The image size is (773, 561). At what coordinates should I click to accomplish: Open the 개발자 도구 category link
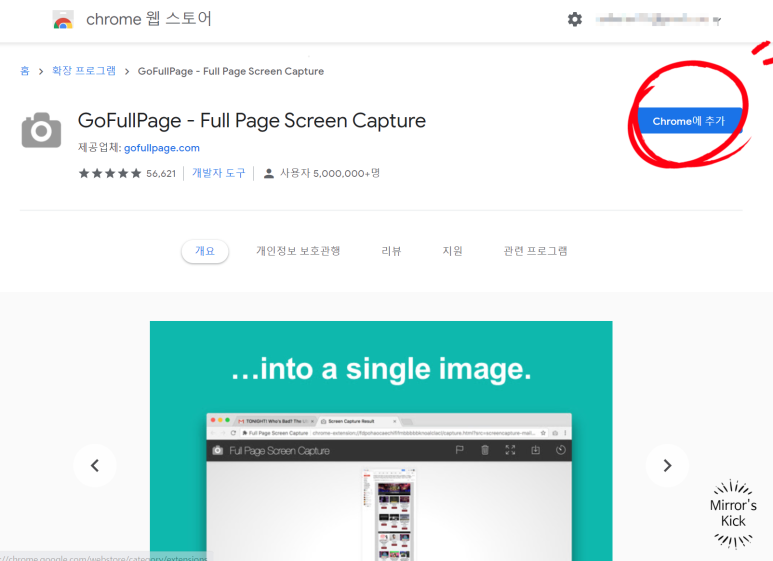(x=218, y=173)
